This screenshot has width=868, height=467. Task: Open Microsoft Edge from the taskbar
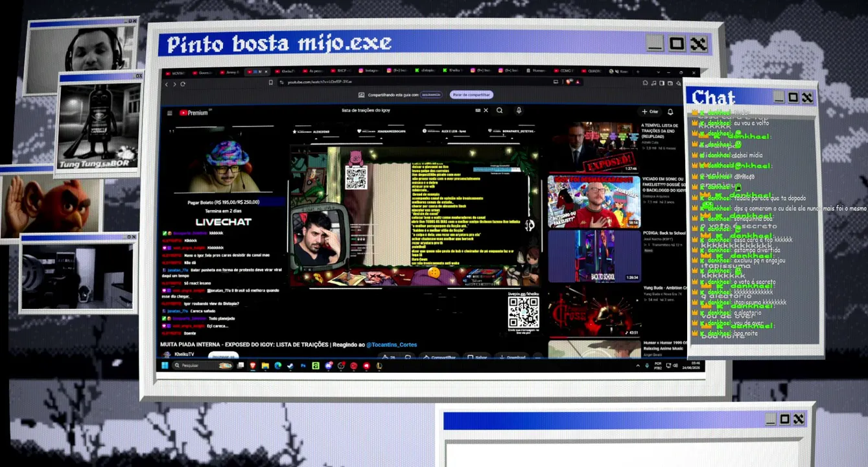(x=277, y=366)
